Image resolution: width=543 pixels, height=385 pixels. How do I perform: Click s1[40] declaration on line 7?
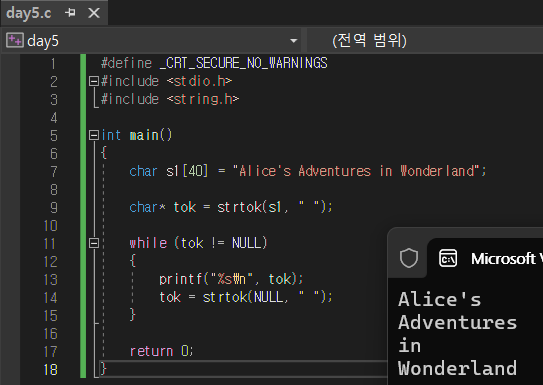(187, 171)
